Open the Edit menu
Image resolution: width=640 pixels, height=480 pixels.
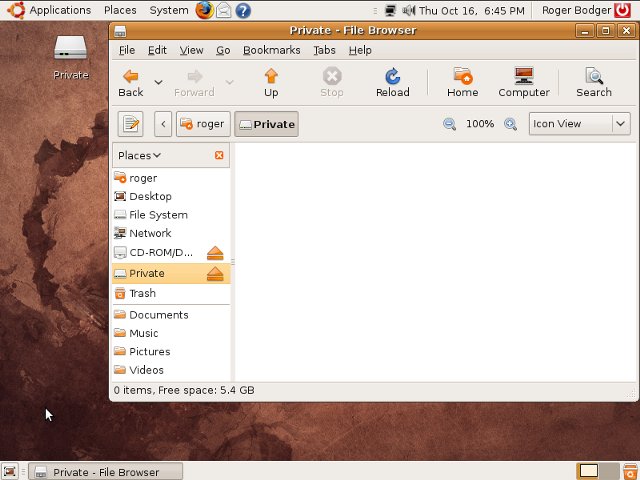tap(157, 50)
